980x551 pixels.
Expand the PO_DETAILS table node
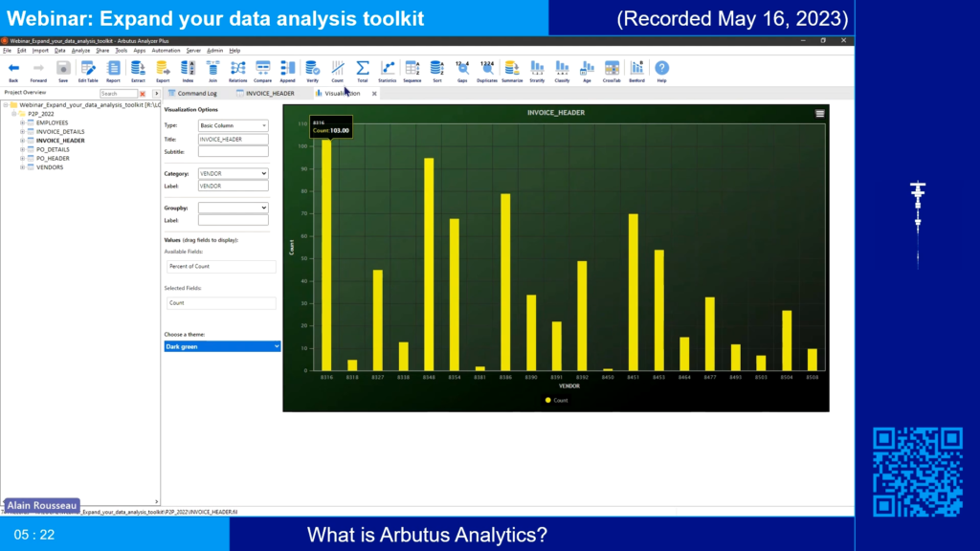click(x=23, y=150)
